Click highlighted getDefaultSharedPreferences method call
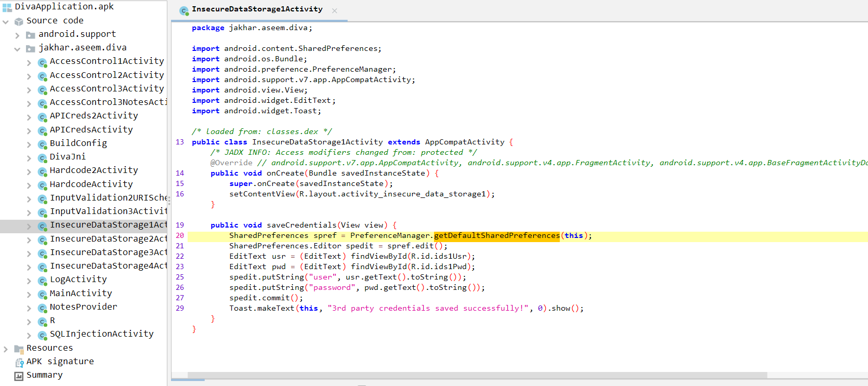 pyautogui.click(x=496, y=236)
